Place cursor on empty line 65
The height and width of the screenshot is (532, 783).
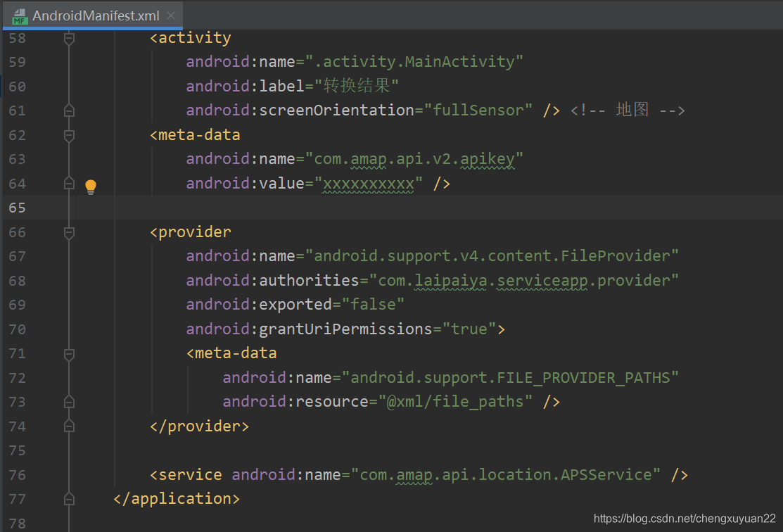click(429, 208)
